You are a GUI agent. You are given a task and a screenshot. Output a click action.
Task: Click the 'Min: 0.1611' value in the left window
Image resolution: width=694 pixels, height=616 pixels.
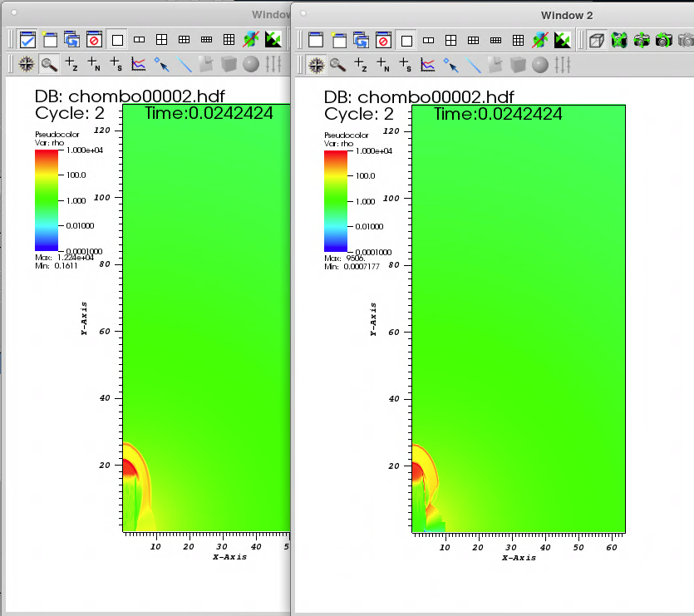(x=57, y=266)
